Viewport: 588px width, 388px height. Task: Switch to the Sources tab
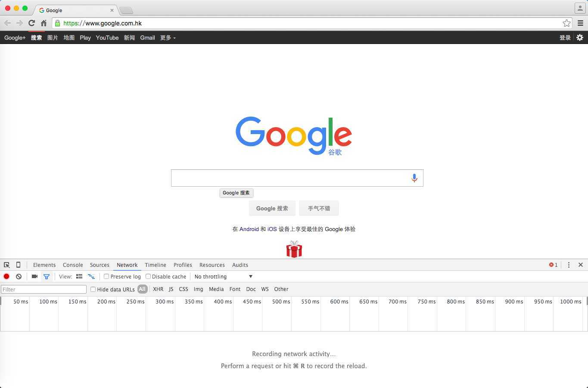[x=100, y=265]
